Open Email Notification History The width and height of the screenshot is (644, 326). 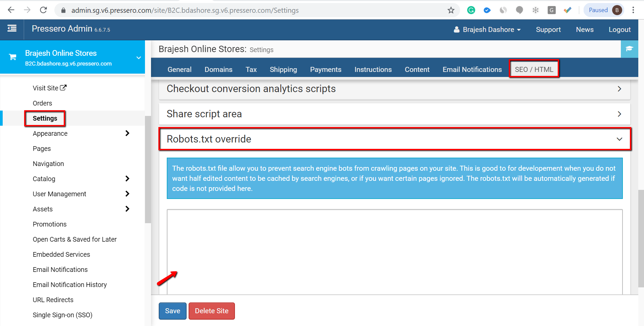click(70, 285)
